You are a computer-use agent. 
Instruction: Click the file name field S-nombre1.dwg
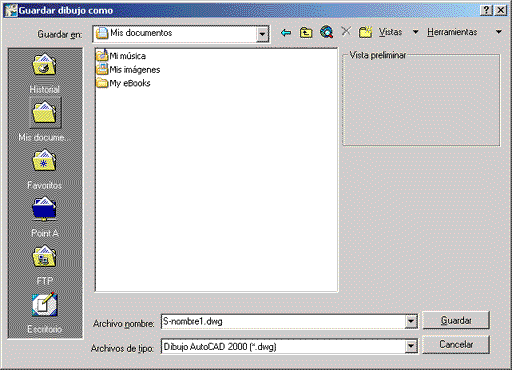(283, 322)
